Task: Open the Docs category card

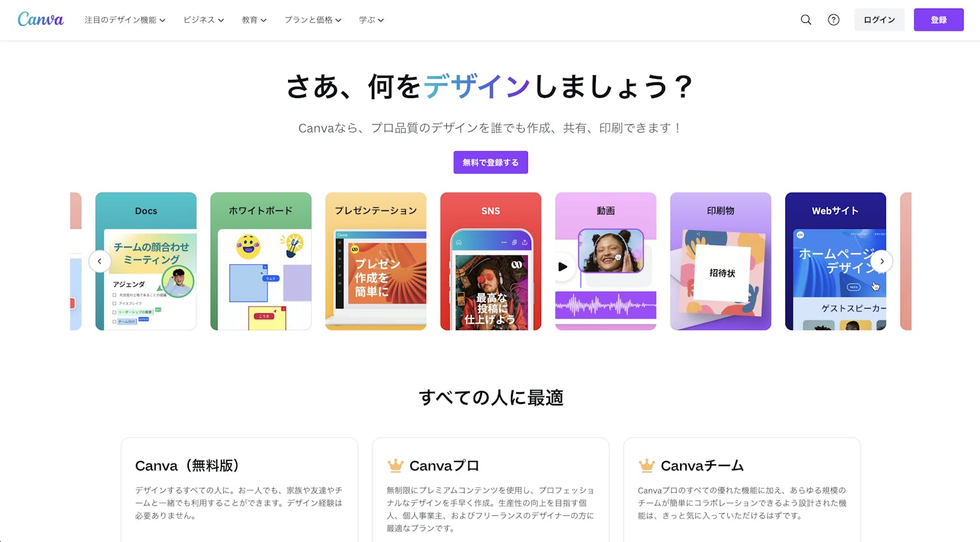Action: (x=146, y=262)
